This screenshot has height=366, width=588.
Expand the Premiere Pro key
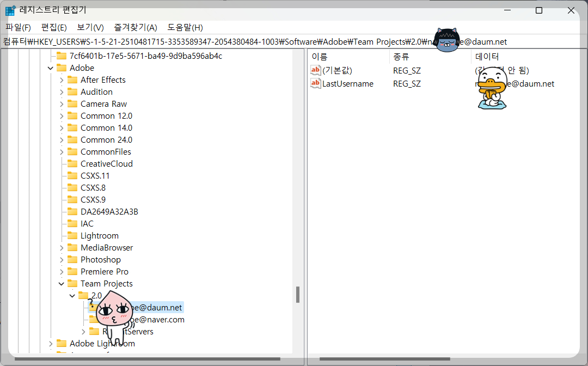click(62, 272)
